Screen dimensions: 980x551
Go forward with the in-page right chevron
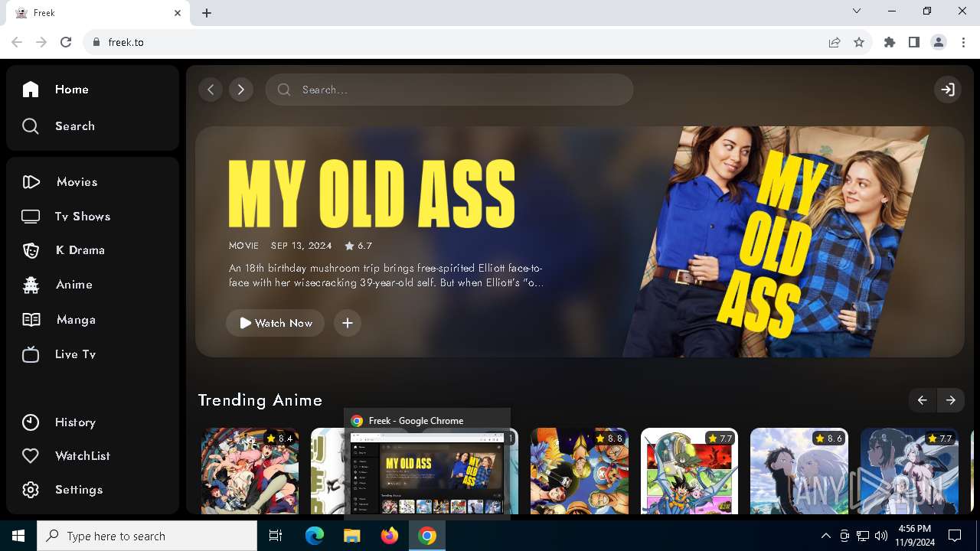pyautogui.click(x=241, y=90)
